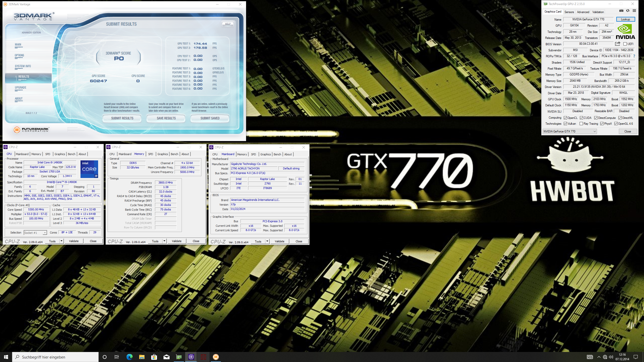Open Task View on the taskbar
644x362 pixels.
117,357
